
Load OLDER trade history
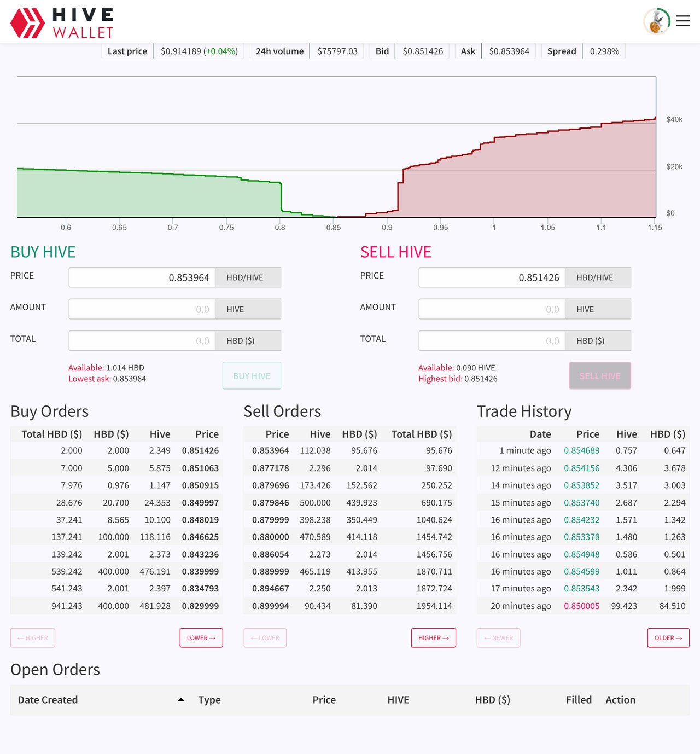pos(668,638)
